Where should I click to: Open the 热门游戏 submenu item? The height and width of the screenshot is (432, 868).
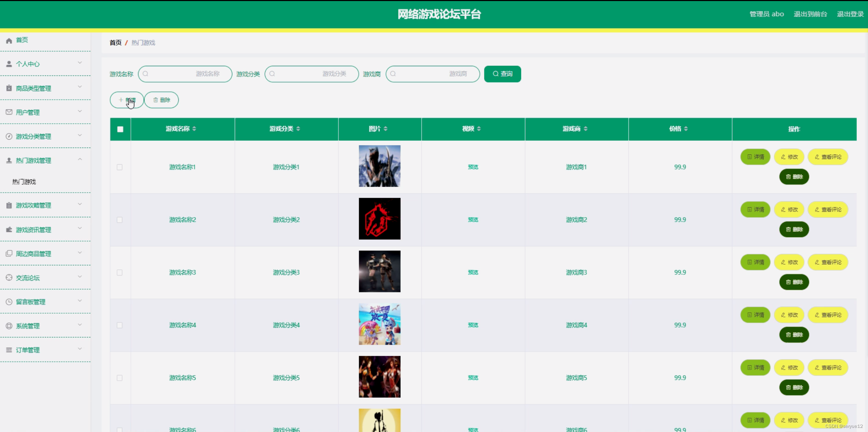pyautogui.click(x=24, y=182)
